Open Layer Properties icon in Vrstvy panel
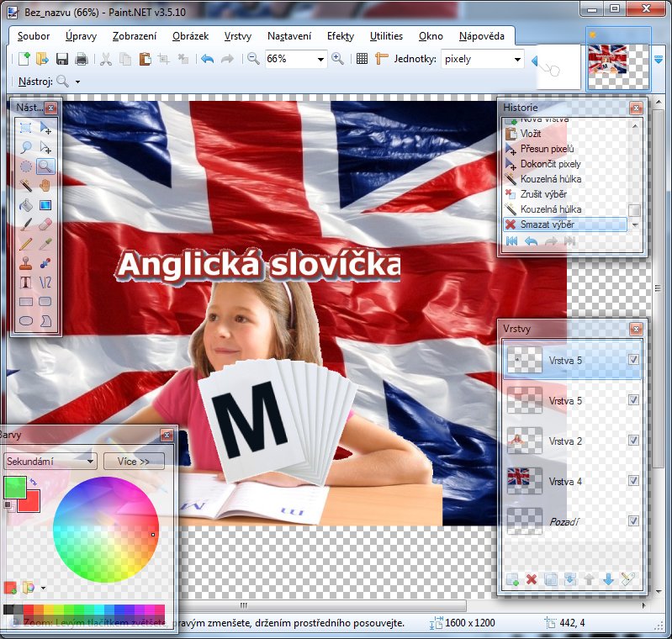This screenshot has width=672, height=639. click(627, 580)
